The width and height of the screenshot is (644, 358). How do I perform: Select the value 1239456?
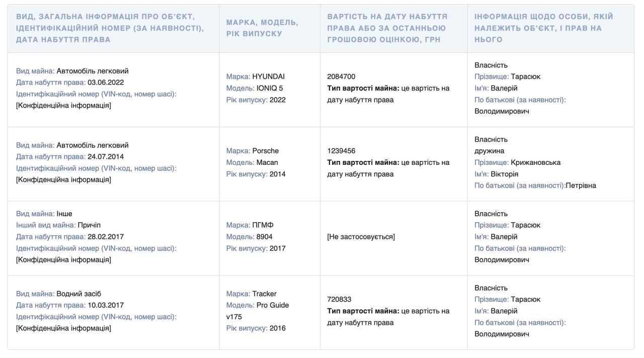pyautogui.click(x=341, y=151)
